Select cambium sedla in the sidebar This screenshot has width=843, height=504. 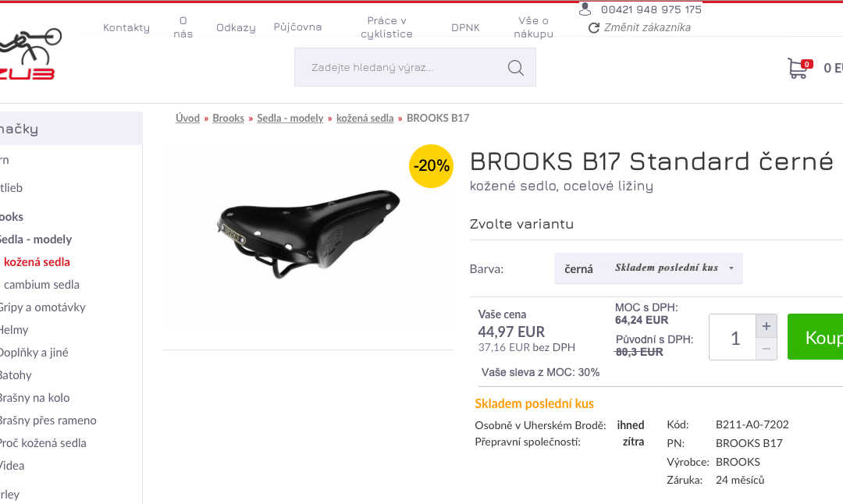(41, 285)
